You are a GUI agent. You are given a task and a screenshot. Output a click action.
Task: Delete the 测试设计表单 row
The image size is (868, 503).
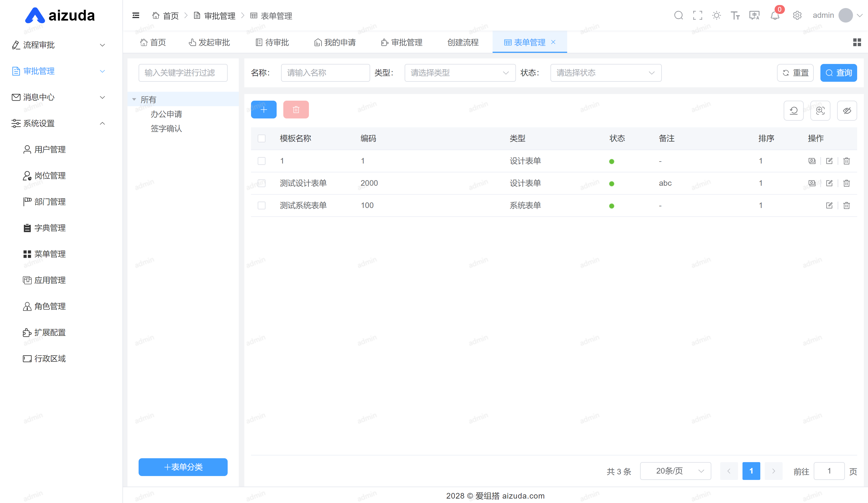(x=846, y=183)
